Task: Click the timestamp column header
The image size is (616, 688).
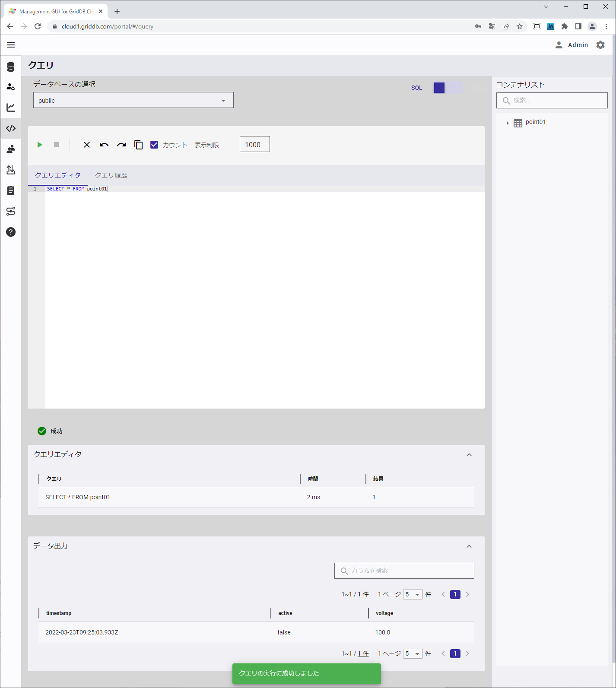Action: (59, 613)
